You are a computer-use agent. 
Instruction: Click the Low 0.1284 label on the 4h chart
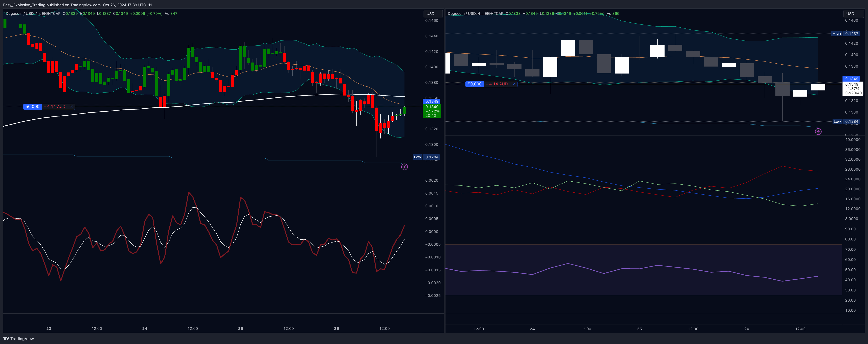click(846, 121)
